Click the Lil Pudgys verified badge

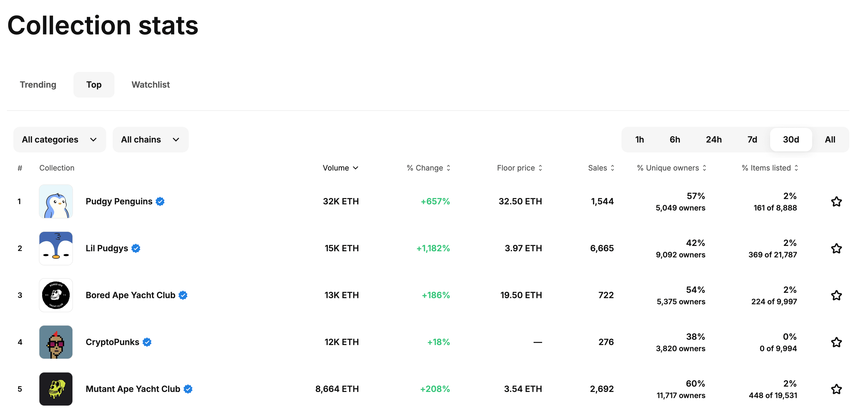[136, 248]
